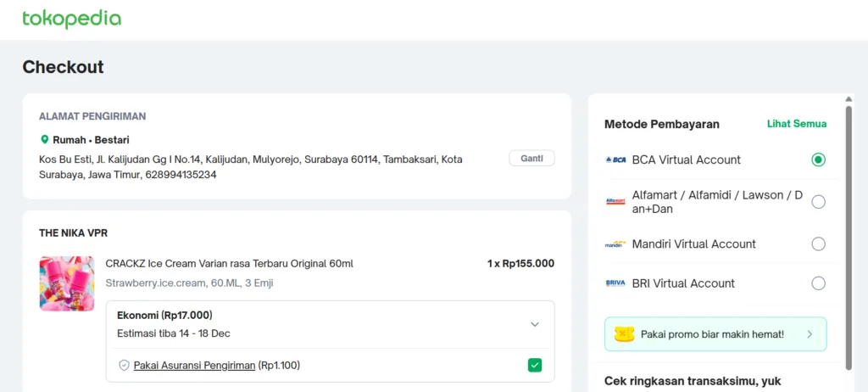Click the ALAMAT PENGIRIMAN heading
This screenshot has height=392, width=868.
(x=92, y=116)
